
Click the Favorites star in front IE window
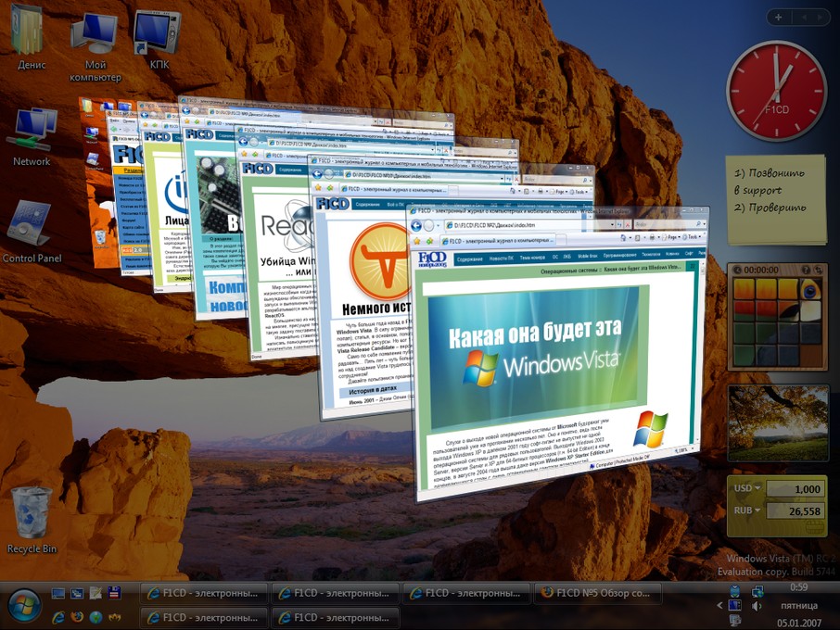click(x=416, y=242)
